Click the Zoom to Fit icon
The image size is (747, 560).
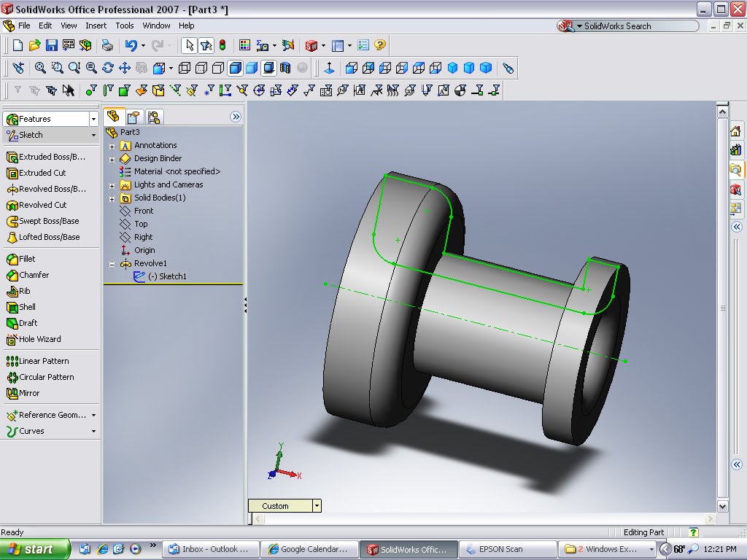click(x=40, y=68)
